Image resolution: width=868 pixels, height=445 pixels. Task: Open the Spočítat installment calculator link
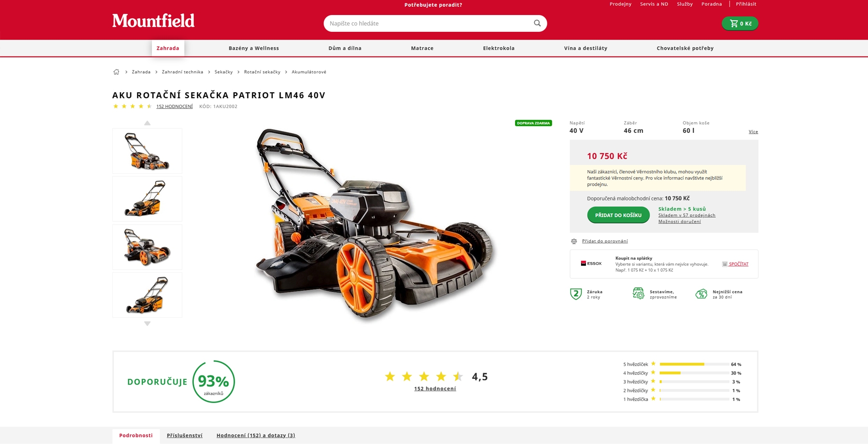coord(738,264)
